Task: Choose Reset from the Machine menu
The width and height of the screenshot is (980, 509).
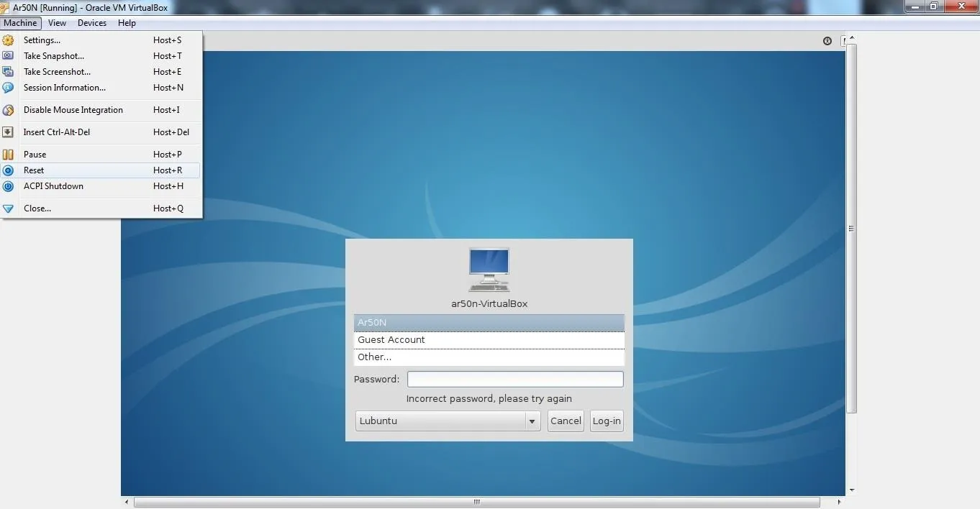Action: [101, 170]
